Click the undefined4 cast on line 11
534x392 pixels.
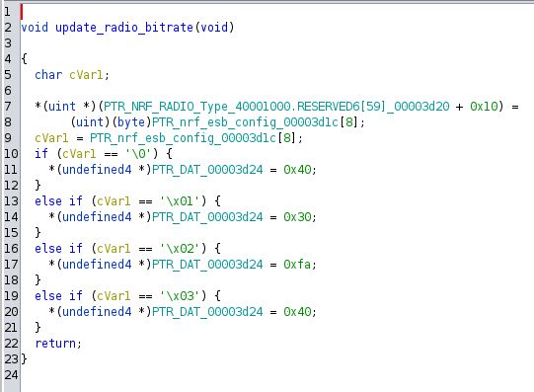click(x=97, y=169)
